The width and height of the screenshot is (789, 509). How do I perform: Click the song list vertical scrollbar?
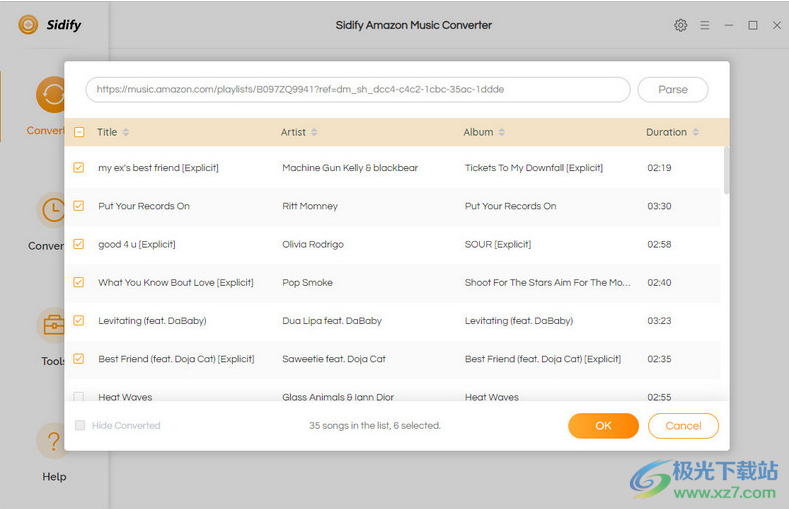[726, 170]
